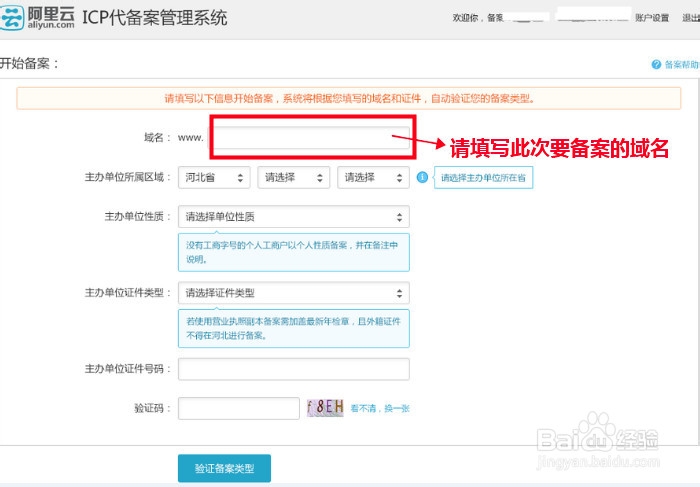700x487 pixels.
Task: Click the 备案帮助 question mark icon
Action: (x=656, y=65)
